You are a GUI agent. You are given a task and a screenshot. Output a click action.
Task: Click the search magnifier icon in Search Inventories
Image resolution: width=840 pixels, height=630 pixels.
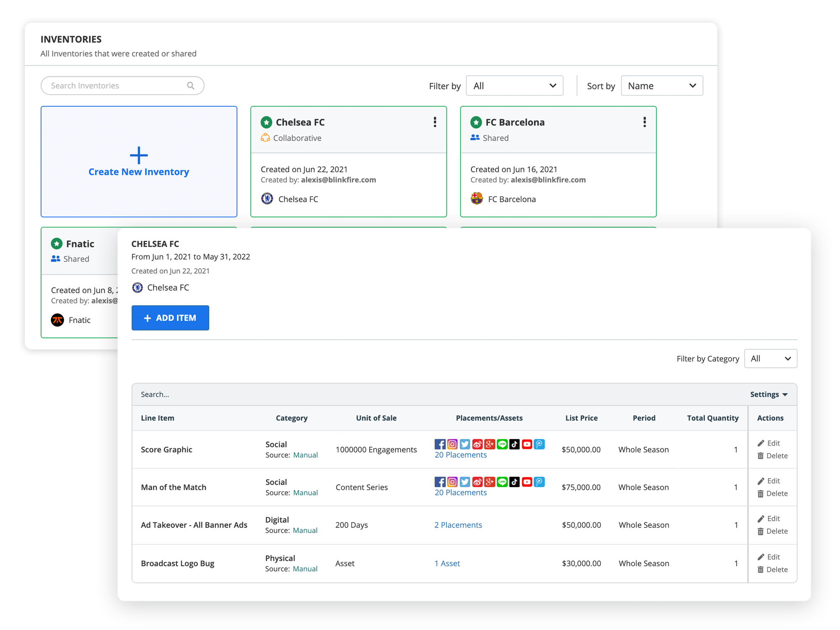click(191, 86)
